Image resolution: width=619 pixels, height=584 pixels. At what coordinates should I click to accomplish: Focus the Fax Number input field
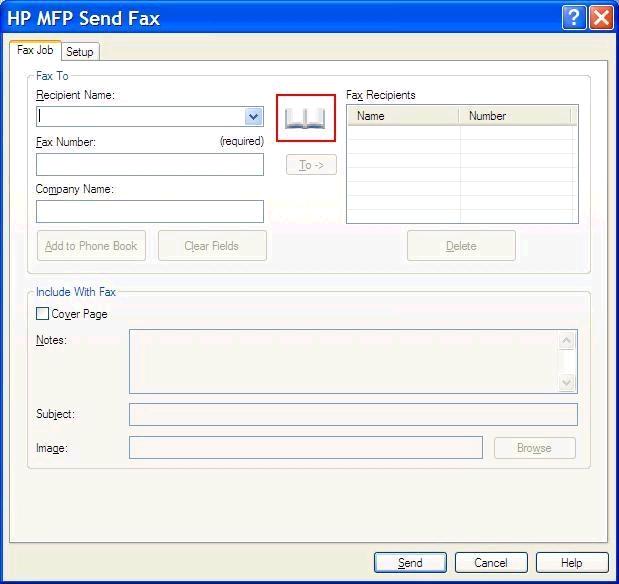point(150,164)
